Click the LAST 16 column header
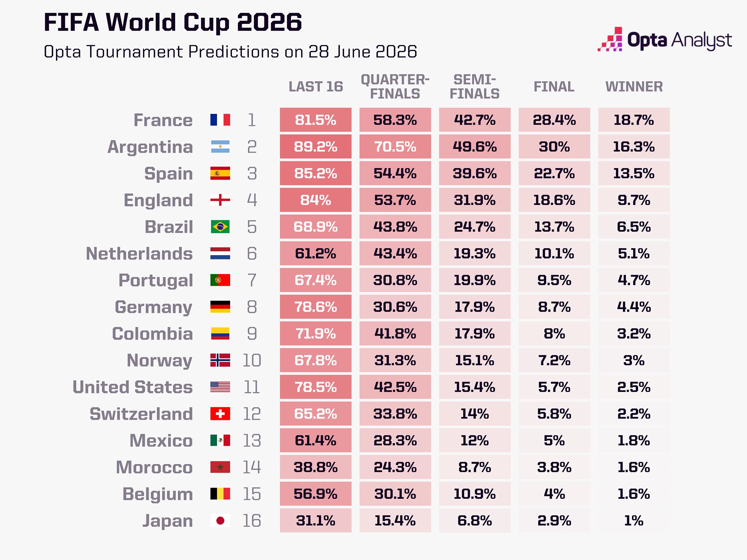The height and width of the screenshot is (560, 747). click(316, 87)
